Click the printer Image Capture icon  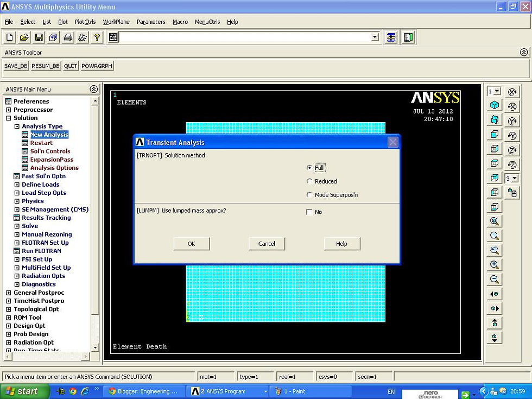(x=68, y=37)
